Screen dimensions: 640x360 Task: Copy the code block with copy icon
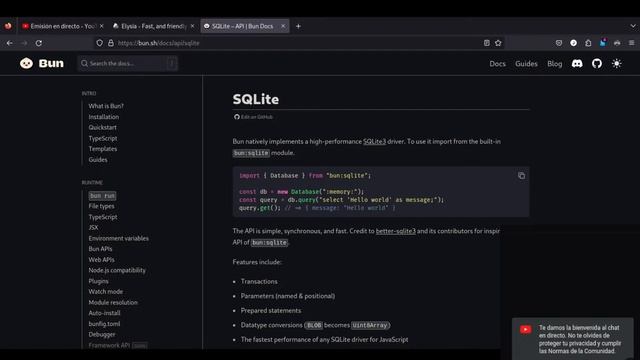click(521, 176)
